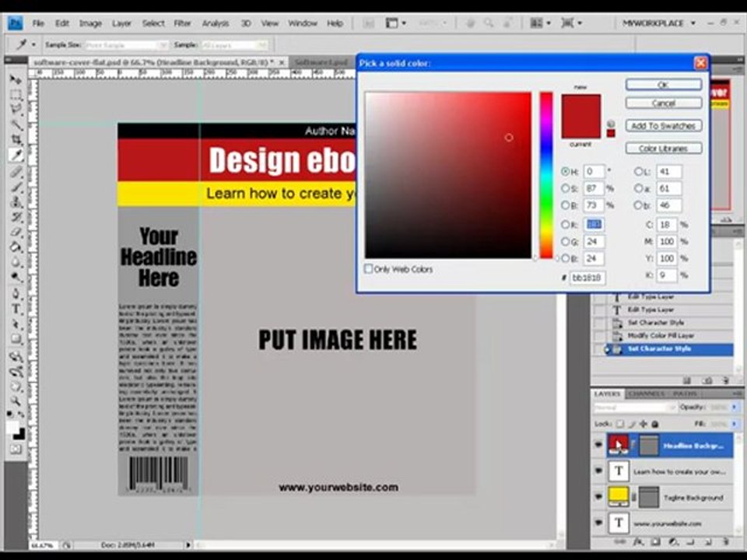Open the Screen Mode dropdown
This screenshot has width=747, height=560.
point(572,23)
